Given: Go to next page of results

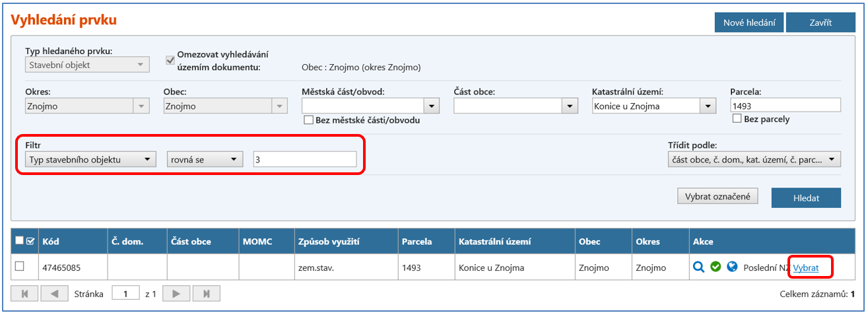Looking at the screenshot, I should 176,293.
